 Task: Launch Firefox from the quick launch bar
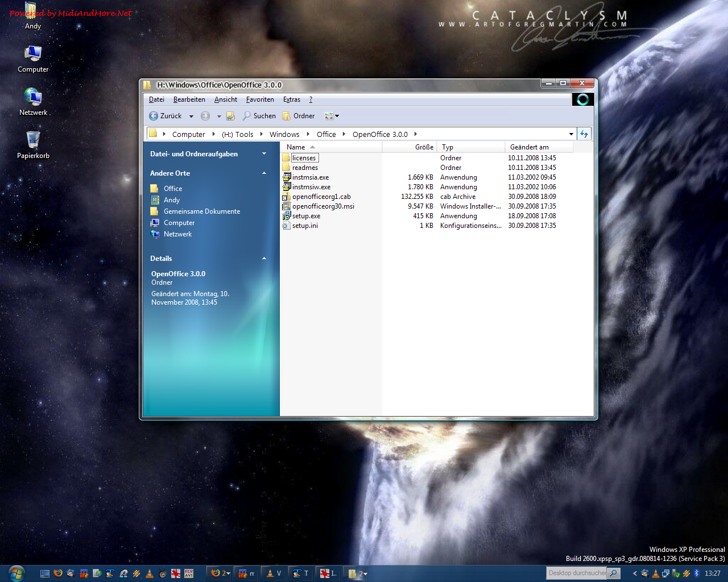(57, 573)
